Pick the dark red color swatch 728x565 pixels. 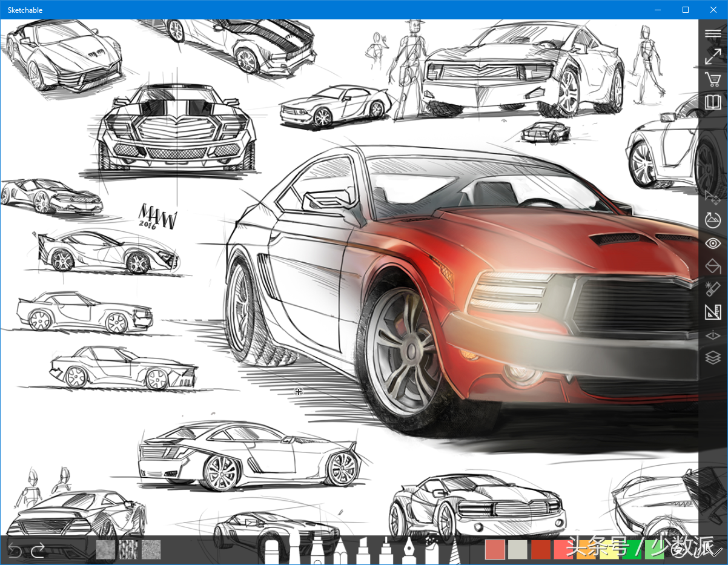[541, 550]
